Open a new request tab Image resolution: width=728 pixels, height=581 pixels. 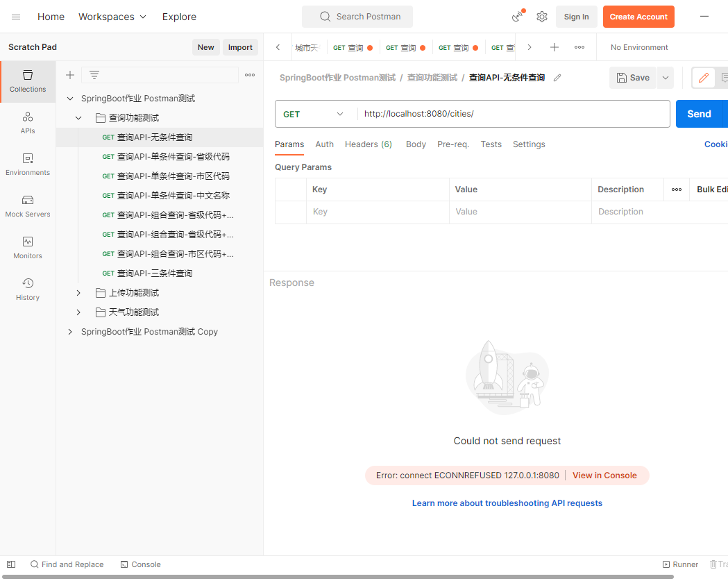[x=555, y=47]
